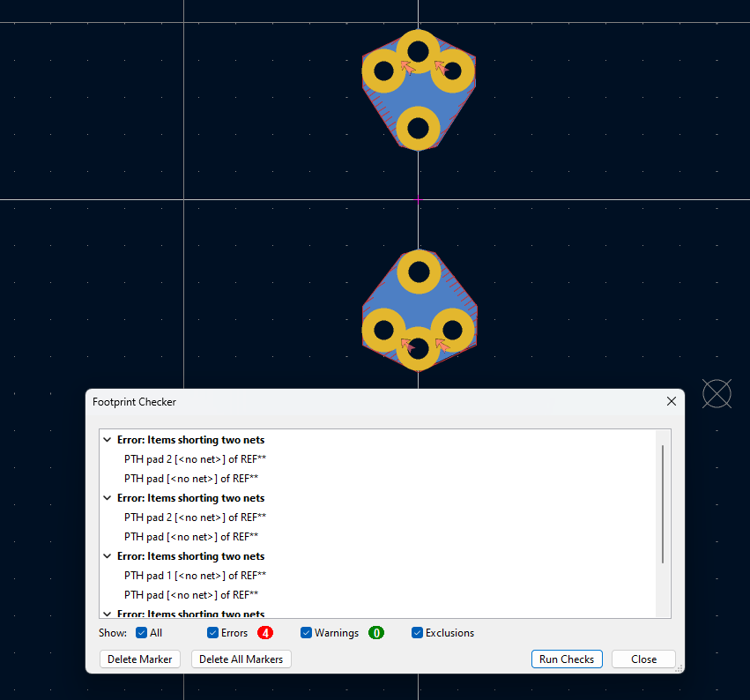The image size is (750, 700).
Task: Click the Delete All Markers button
Action: point(241,659)
